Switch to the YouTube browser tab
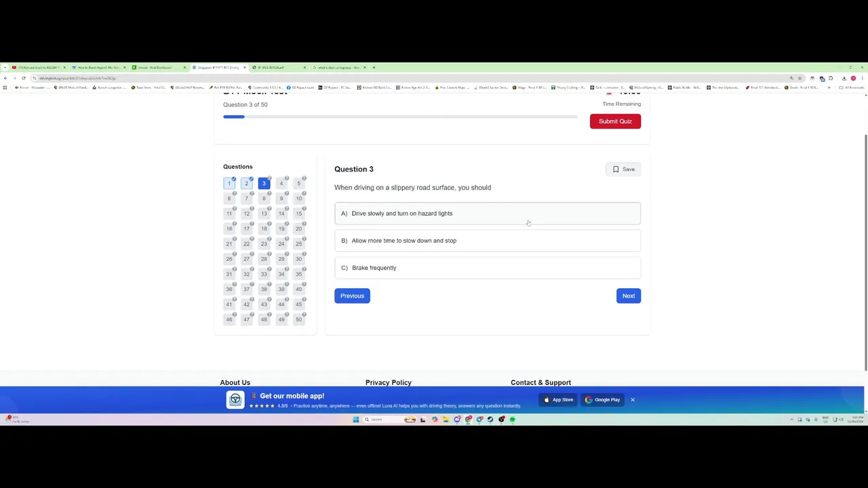 click(39, 68)
